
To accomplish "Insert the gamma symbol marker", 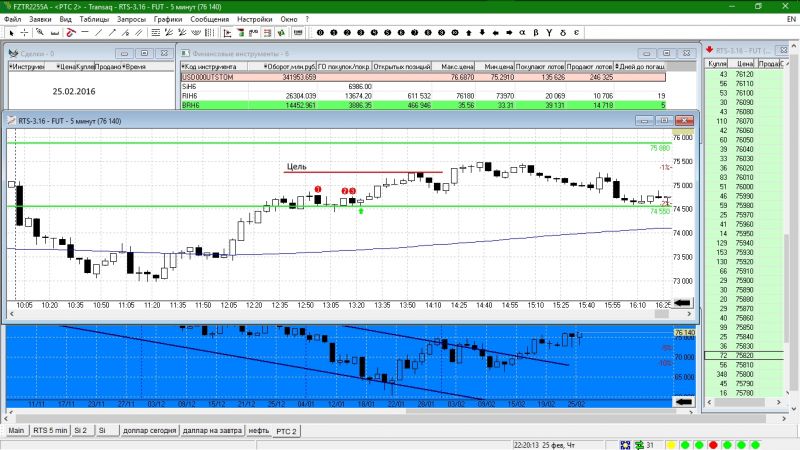I will click(549, 33).
